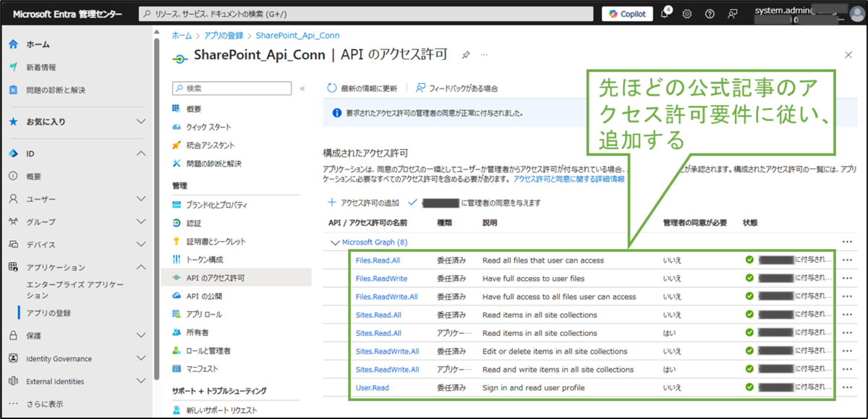Expand the 保護 section
This screenshot has height=419, width=868.
(141, 336)
